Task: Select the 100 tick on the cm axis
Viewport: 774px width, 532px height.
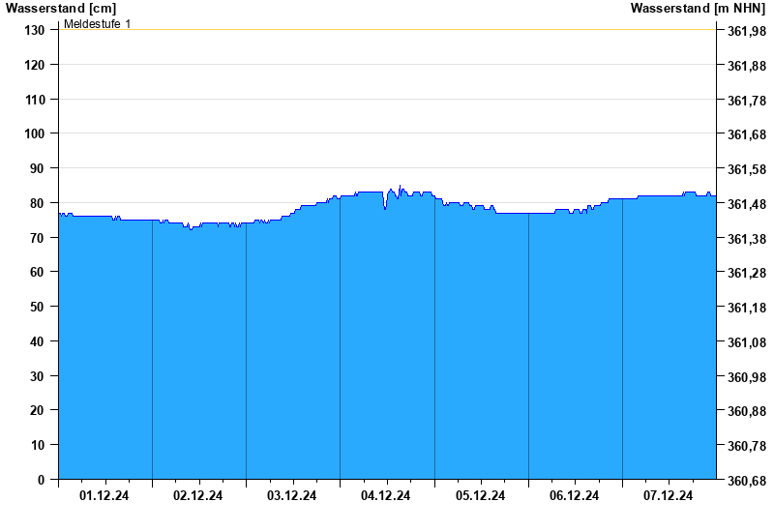Action: 35,133
